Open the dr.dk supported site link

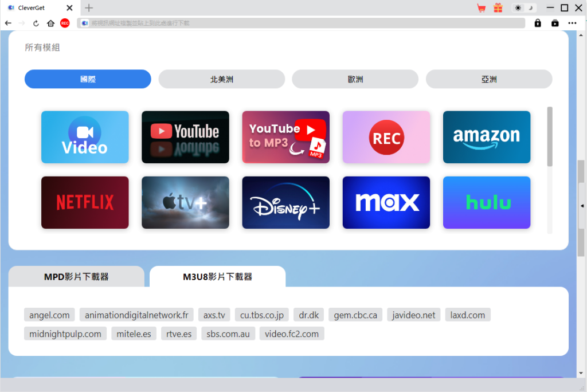click(308, 315)
